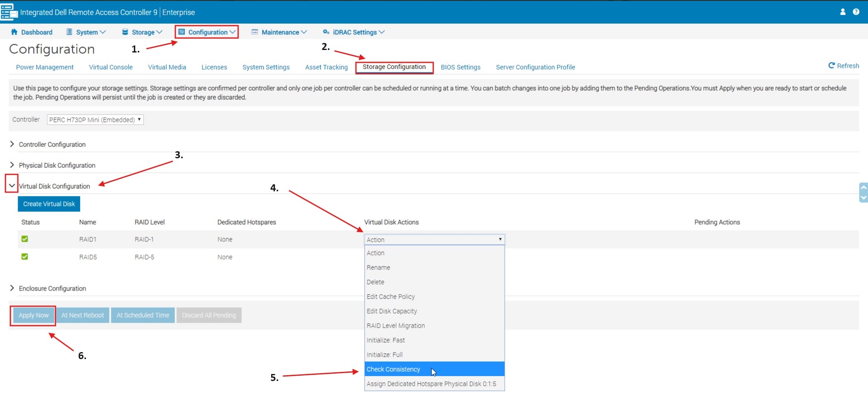Open the RAID1 Action dropdown

434,239
